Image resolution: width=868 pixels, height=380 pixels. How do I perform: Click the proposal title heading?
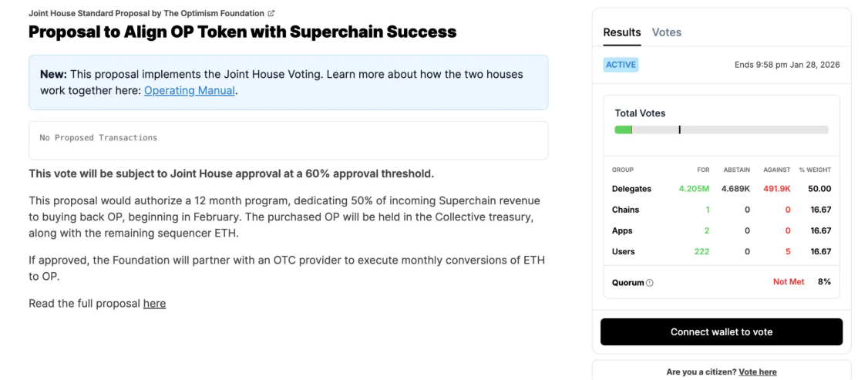[x=242, y=32]
